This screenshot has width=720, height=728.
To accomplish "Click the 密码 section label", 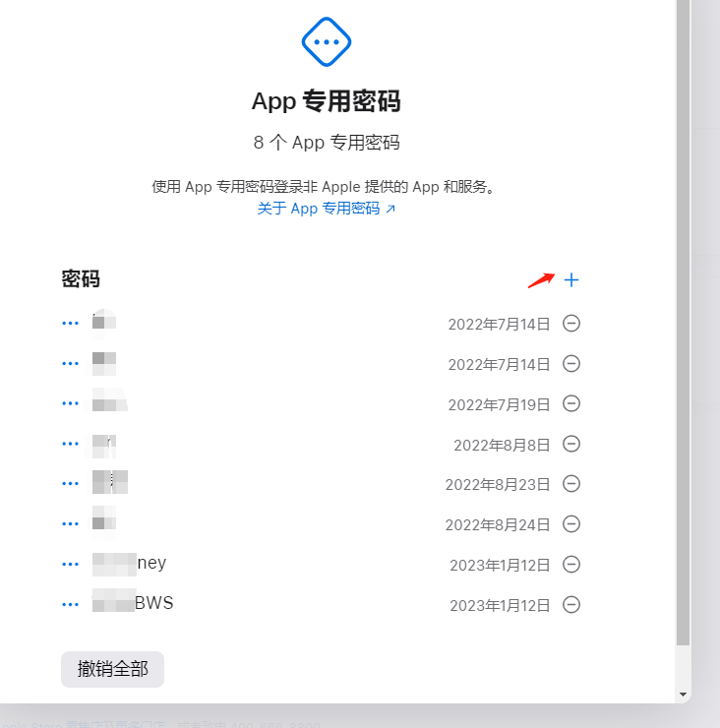I will tap(81, 279).
